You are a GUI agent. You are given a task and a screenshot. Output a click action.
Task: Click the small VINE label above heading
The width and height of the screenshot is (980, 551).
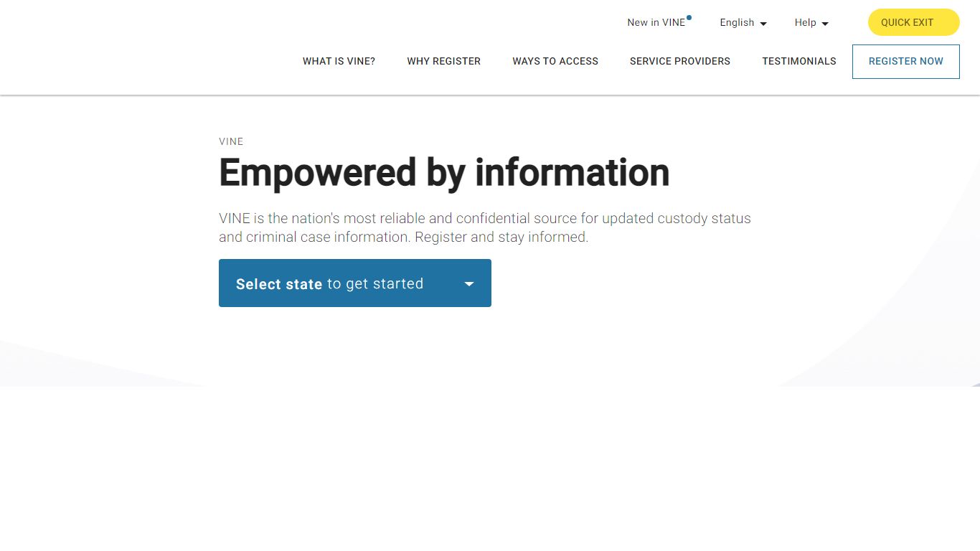(231, 141)
